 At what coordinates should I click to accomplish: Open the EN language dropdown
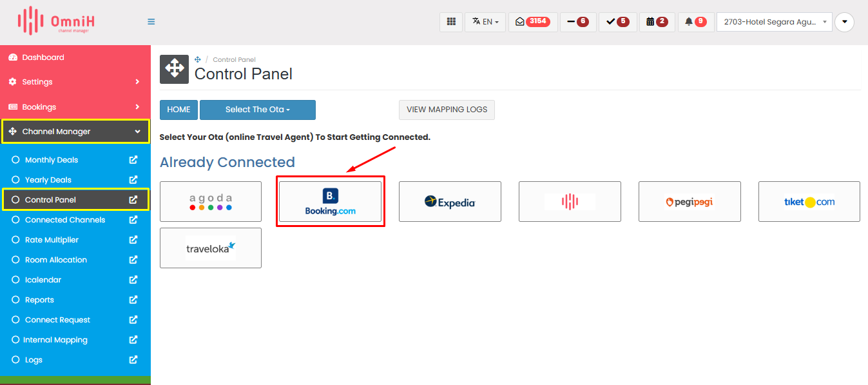[485, 22]
